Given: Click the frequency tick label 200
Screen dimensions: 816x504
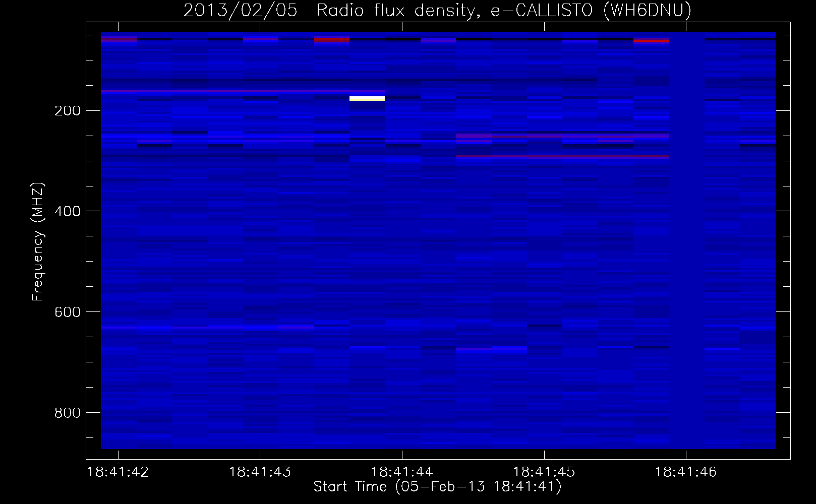Looking at the screenshot, I should click(68, 111).
